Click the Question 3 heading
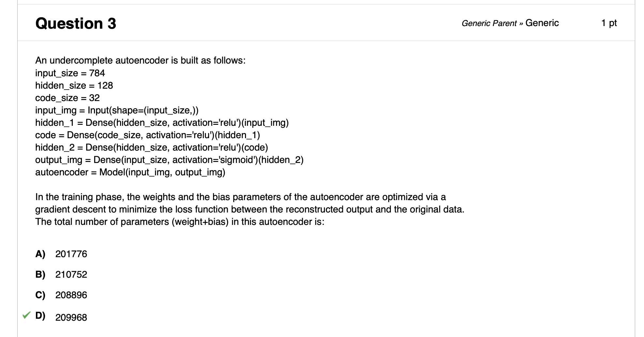Screen dimensions: 644x337 coord(76,23)
